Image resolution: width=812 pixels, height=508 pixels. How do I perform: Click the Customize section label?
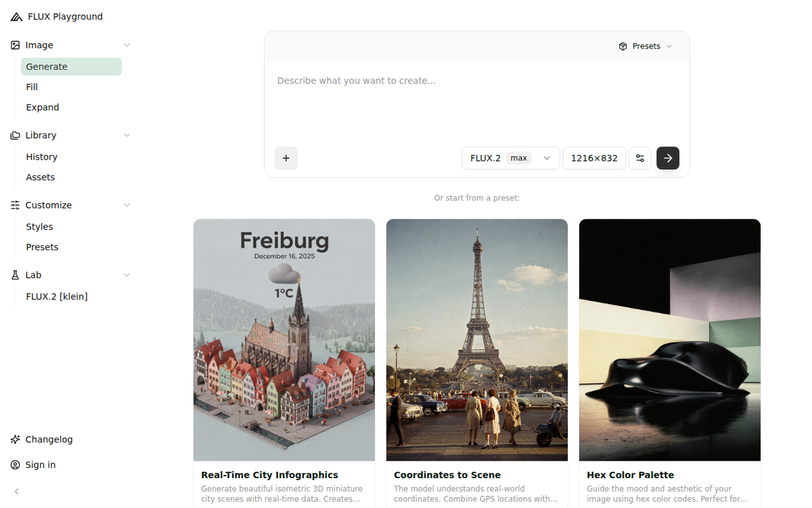click(49, 205)
